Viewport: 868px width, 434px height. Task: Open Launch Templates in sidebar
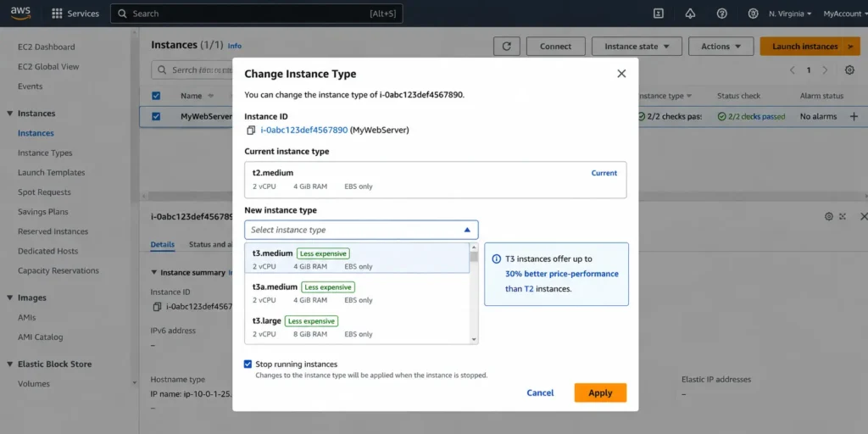click(x=52, y=172)
